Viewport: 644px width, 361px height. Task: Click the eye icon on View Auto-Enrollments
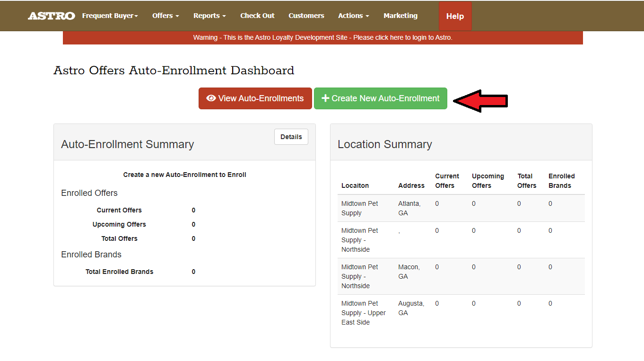click(211, 98)
